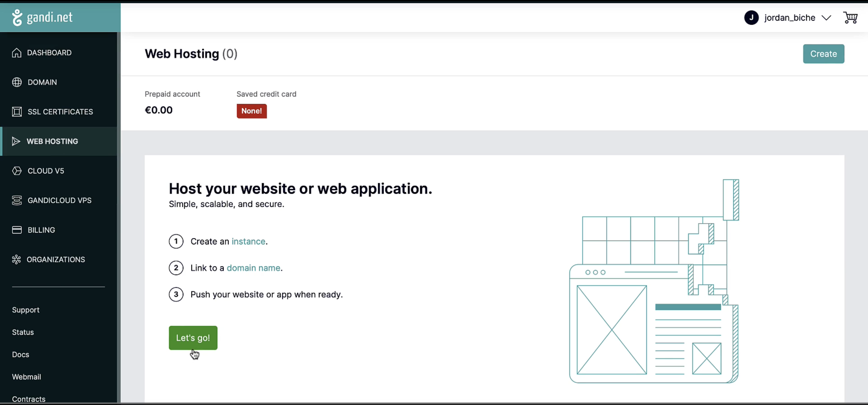Click the Create button

823,54
